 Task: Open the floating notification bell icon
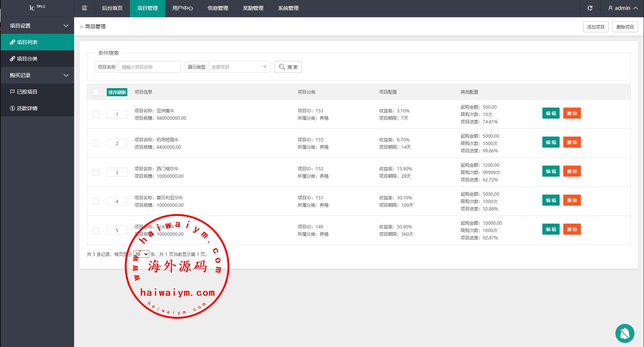pyautogui.click(x=625, y=333)
